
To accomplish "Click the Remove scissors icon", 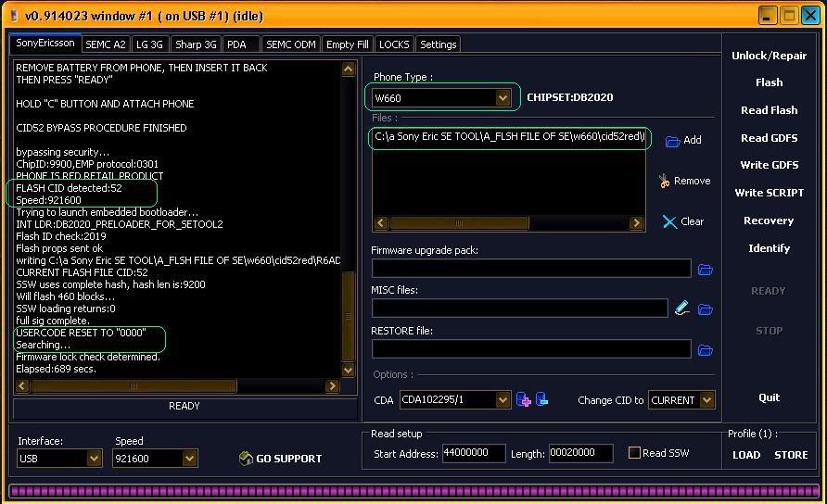I will point(664,181).
